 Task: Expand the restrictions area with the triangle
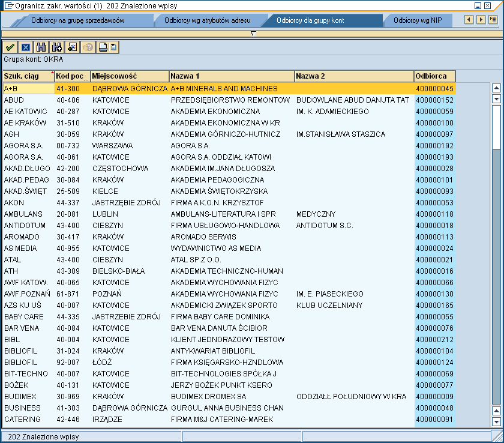coord(253,34)
